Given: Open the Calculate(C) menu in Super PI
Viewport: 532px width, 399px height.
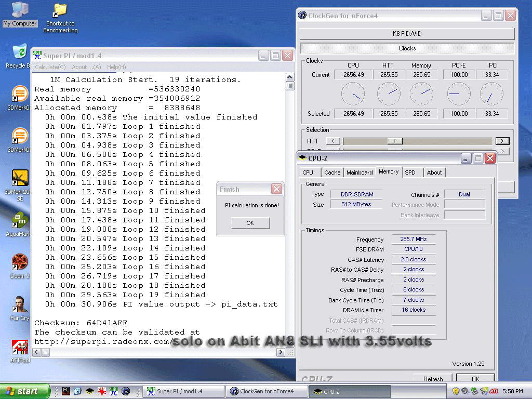Looking at the screenshot, I should pos(50,67).
